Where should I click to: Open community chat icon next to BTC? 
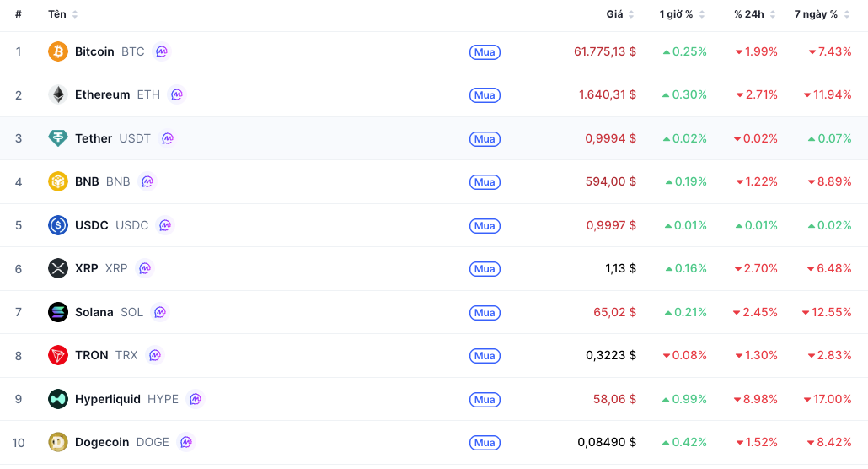(162, 51)
